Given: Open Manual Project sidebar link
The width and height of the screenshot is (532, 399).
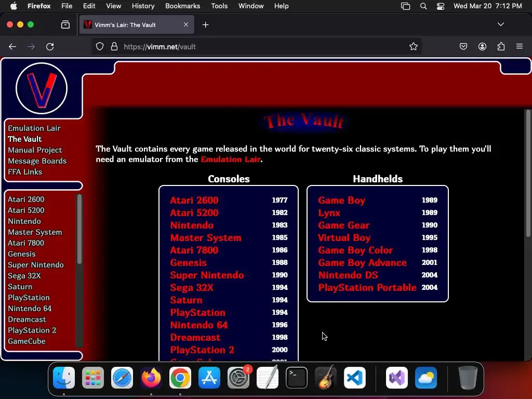Looking at the screenshot, I should [35, 150].
